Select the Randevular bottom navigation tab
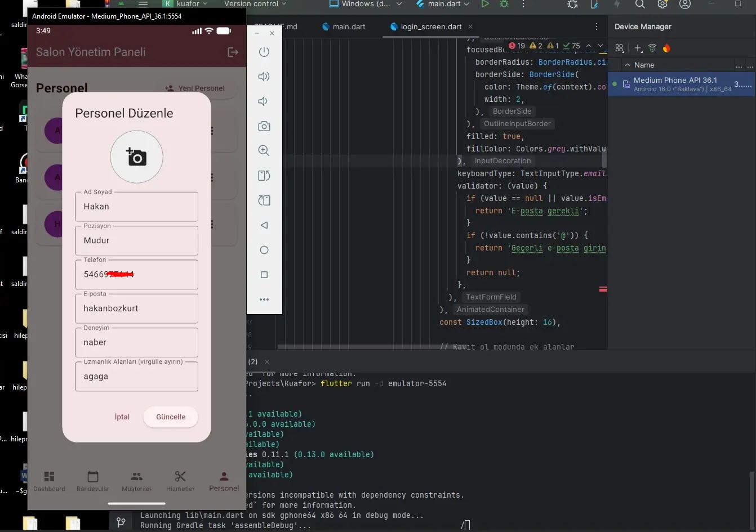The height and width of the screenshot is (532, 756). [93, 481]
